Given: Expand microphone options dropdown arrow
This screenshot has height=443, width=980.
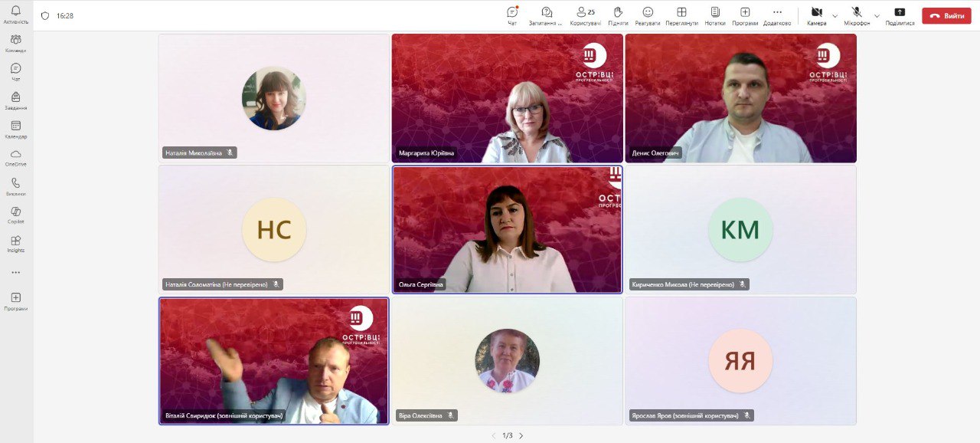Looking at the screenshot, I should click(877, 15).
